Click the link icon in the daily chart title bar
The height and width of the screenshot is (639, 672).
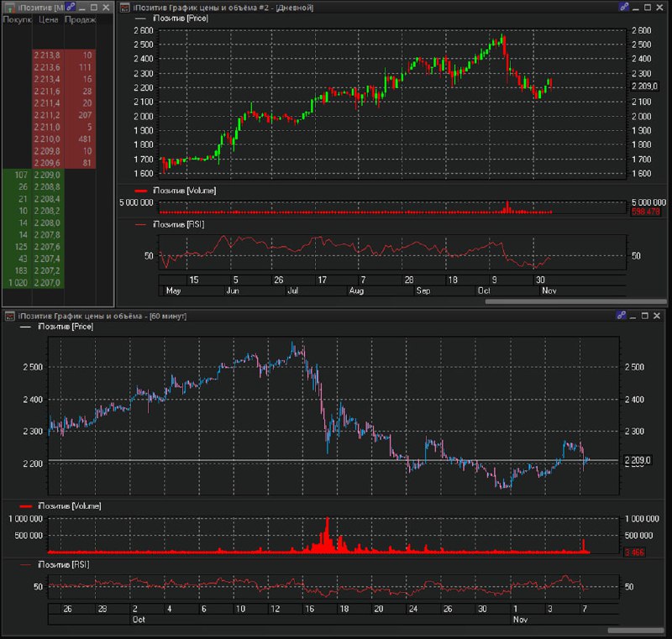(x=624, y=7)
